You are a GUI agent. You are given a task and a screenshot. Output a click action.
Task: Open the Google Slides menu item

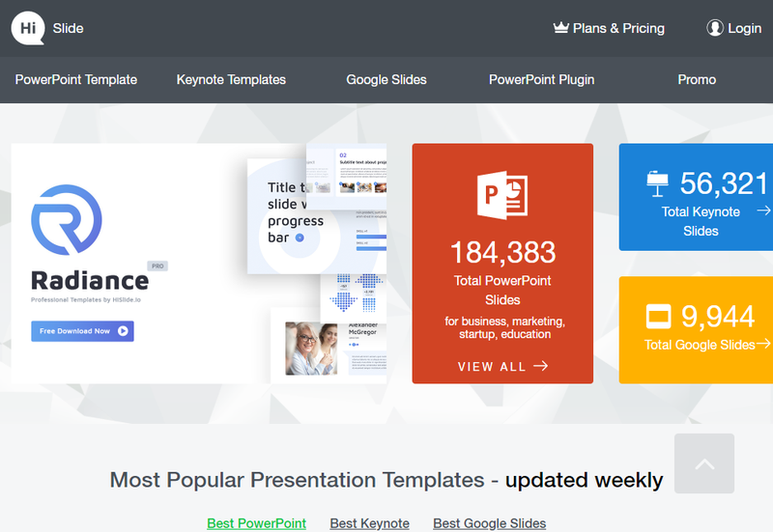pyautogui.click(x=386, y=80)
